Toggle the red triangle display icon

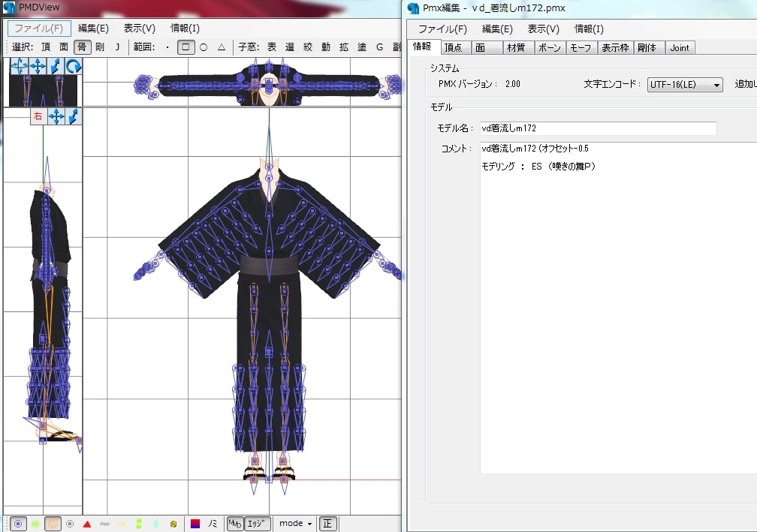87,523
